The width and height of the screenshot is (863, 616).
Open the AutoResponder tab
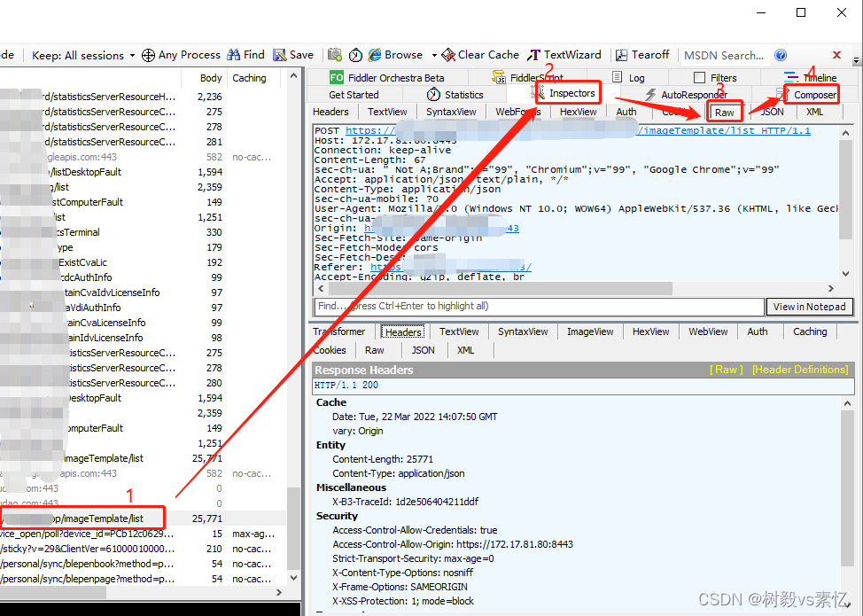click(686, 95)
